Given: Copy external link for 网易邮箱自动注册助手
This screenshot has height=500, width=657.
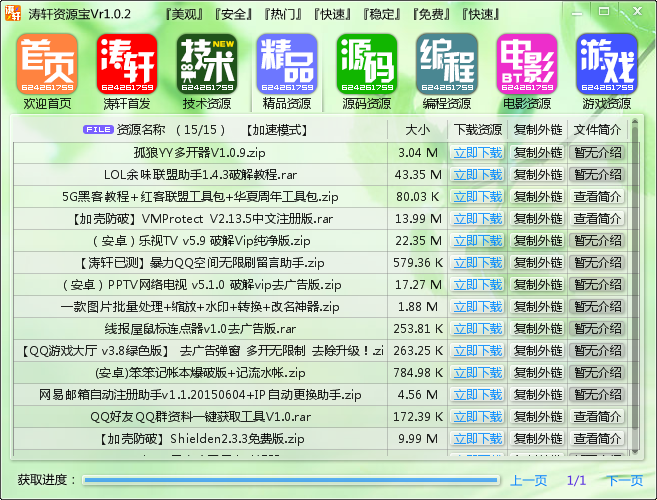Looking at the screenshot, I should click(x=538, y=394).
